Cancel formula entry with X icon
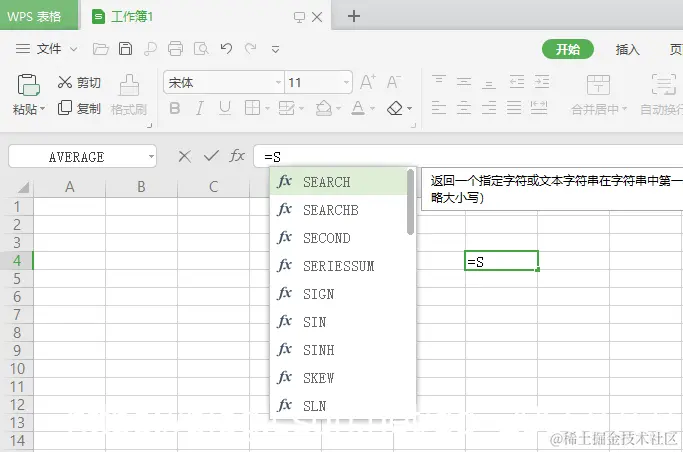This screenshot has width=683, height=452. [x=185, y=156]
